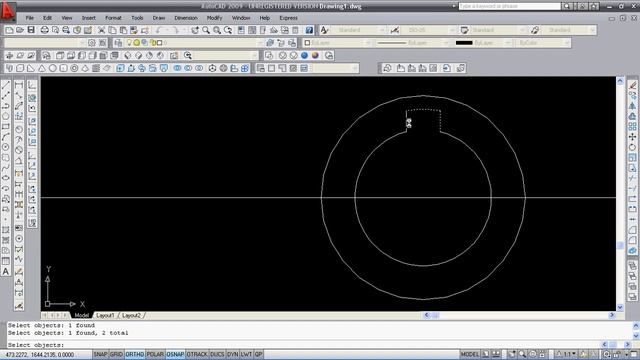This screenshot has width=640, height=360.
Task: Click the Undo arrow icon
Action: click(159, 30)
